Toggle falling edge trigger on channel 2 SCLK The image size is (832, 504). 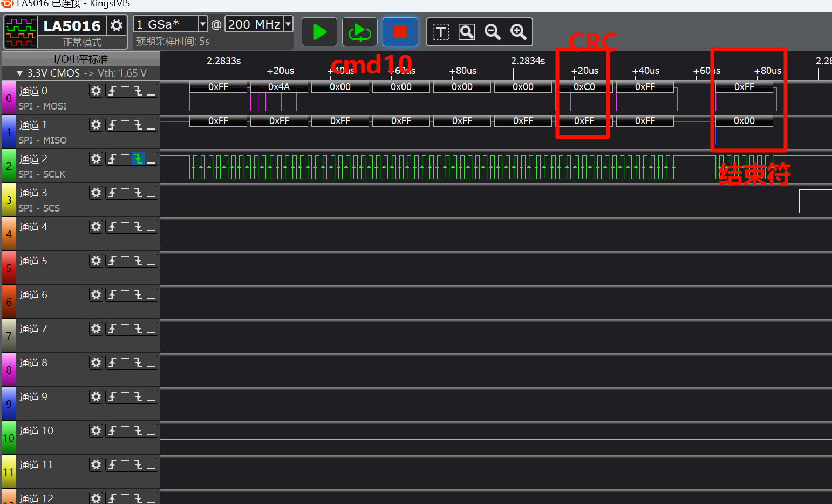click(138, 159)
